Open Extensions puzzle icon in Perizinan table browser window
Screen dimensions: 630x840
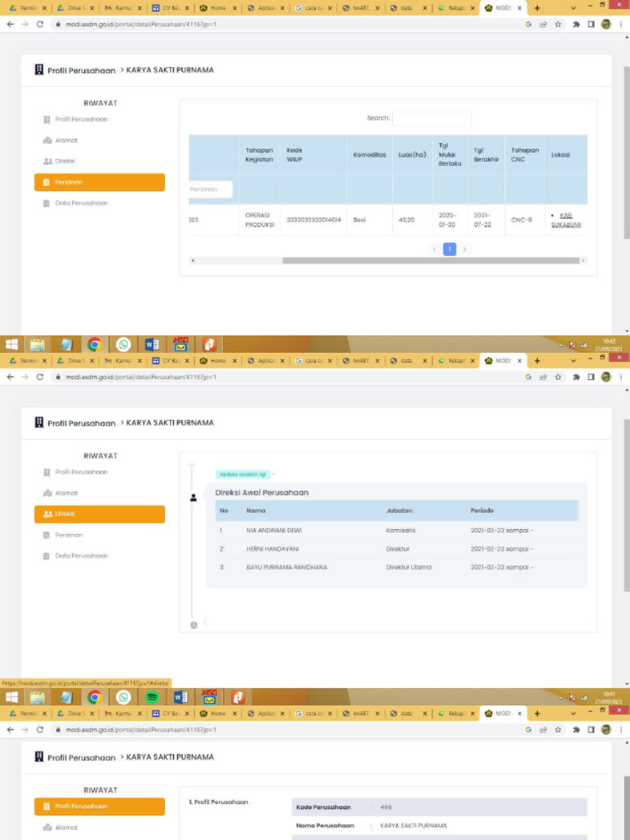[576, 24]
